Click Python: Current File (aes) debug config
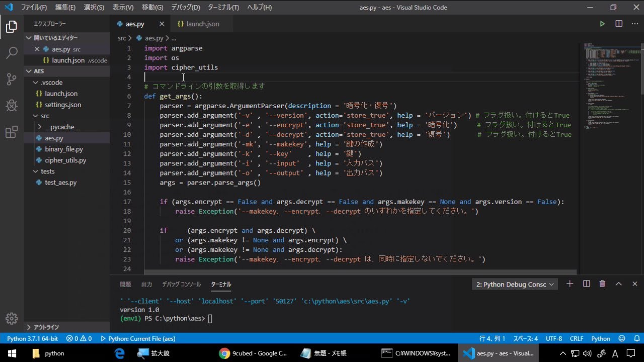Screen dimensions: 644x362 point(138,339)
